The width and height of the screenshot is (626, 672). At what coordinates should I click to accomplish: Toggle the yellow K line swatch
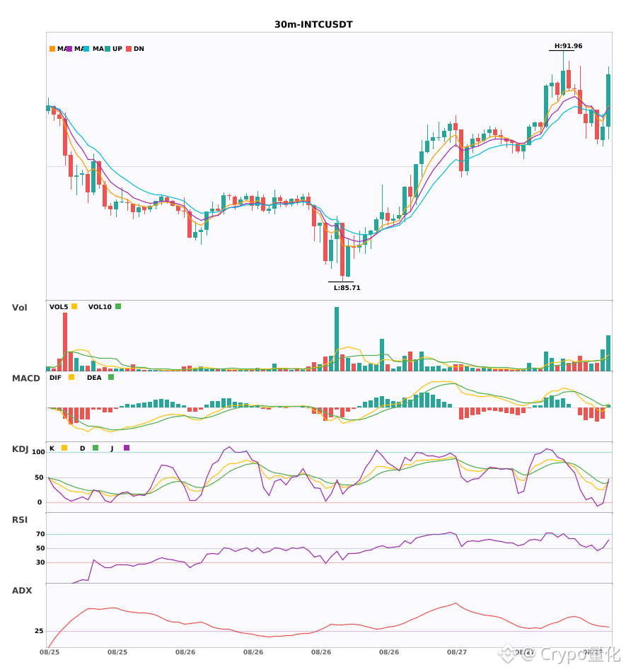[x=64, y=448]
